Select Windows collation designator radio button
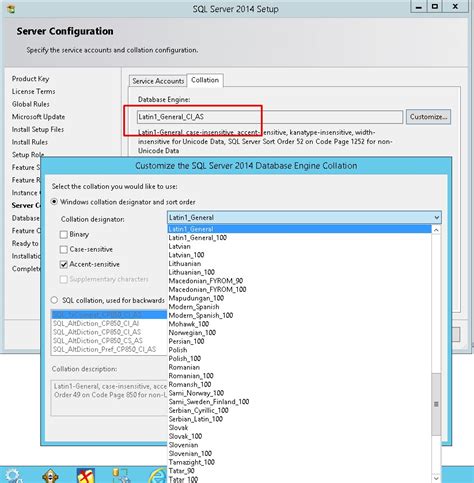This screenshot has height=483, width=474. [54, 202]
